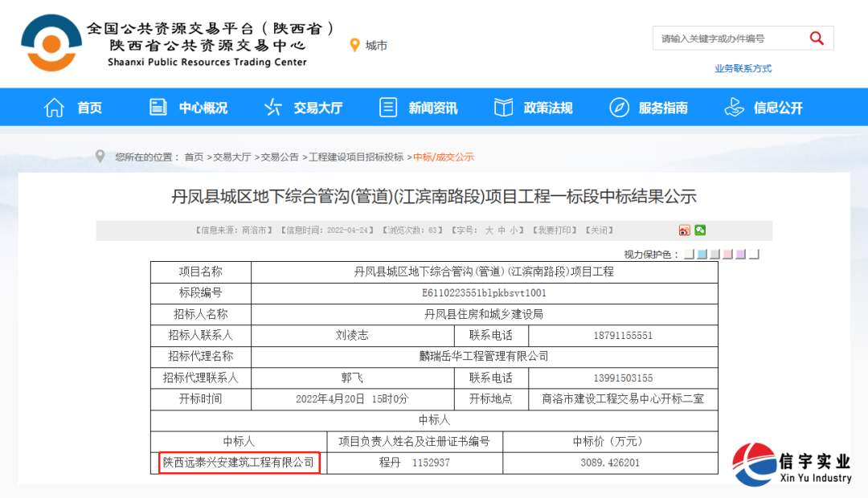The width and height of the screenshot is (868, 498).
Task: Click the red search magnifier icon
Action: (817, 38)
